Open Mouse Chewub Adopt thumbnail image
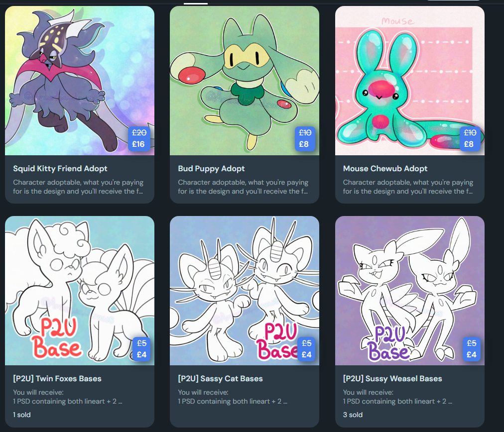The image size is (504, 432). coord(409,81)
